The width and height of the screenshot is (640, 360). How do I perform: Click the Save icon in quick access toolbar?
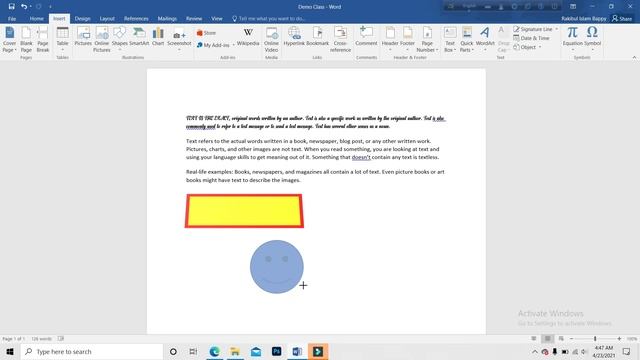[11, 7]
